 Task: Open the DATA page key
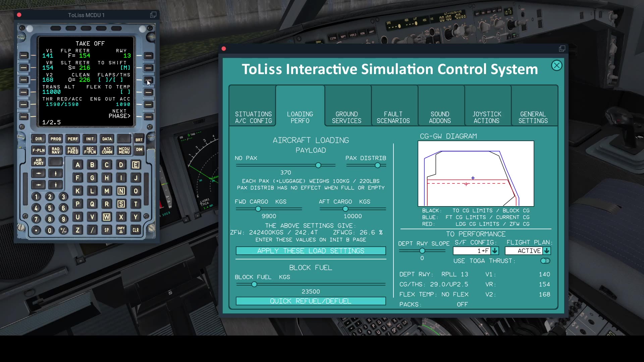pyautogui.click(x=107, y=139)
